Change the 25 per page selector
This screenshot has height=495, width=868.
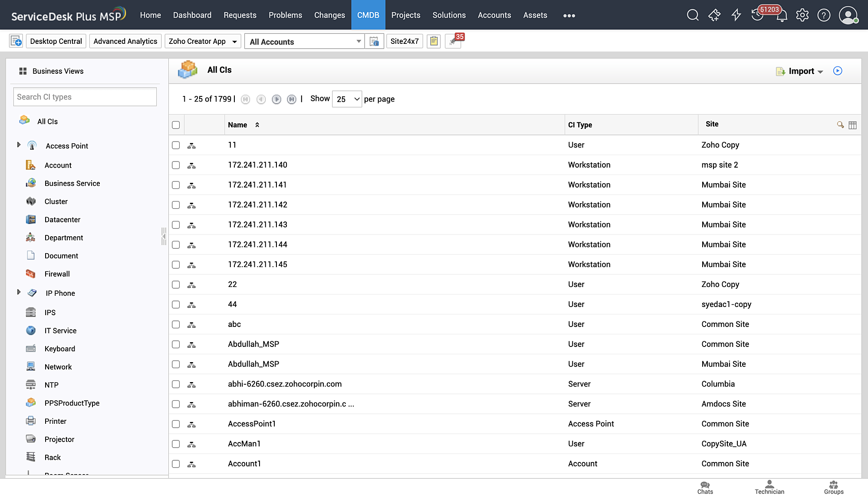click(x=347, y=99)
